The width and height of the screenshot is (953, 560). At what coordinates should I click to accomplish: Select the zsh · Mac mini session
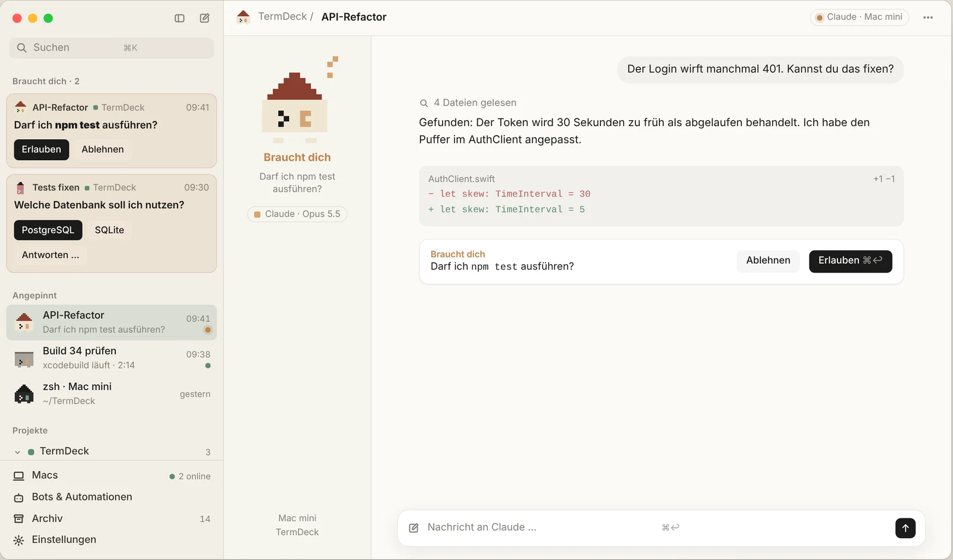click(x=111, y=394)
